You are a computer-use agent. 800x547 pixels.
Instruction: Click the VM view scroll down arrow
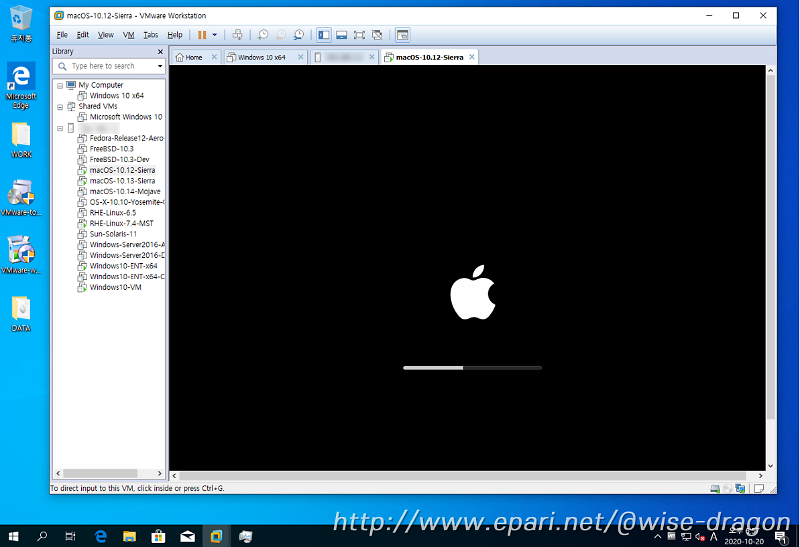click(x=771, y=466)
